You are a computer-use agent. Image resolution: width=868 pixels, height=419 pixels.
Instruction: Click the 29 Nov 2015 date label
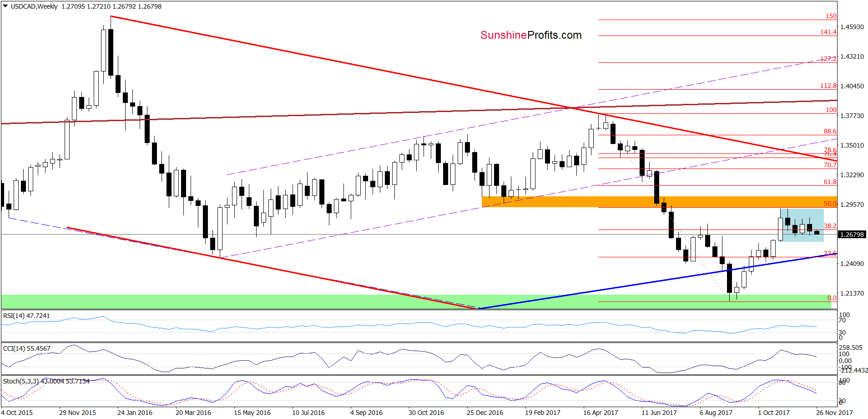77,413
